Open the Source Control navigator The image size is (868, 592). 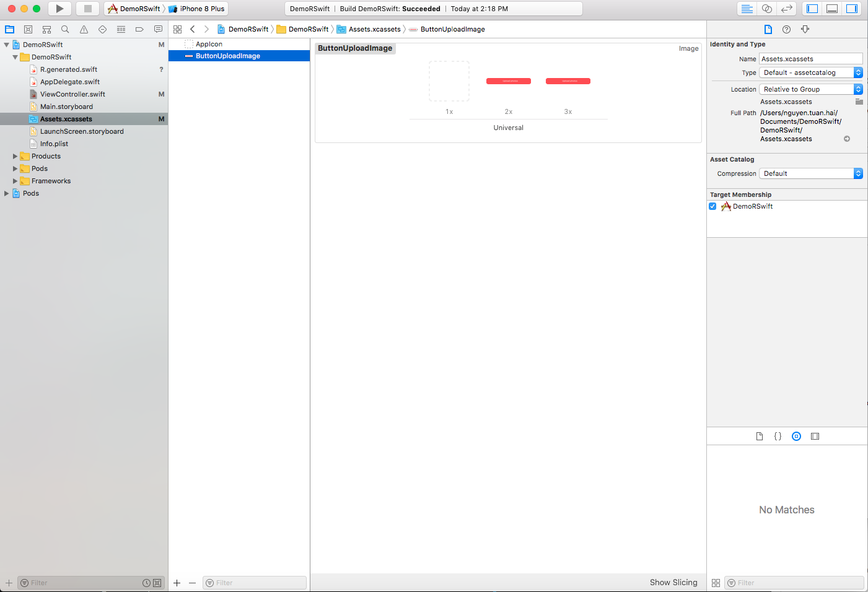coord(28,29)
